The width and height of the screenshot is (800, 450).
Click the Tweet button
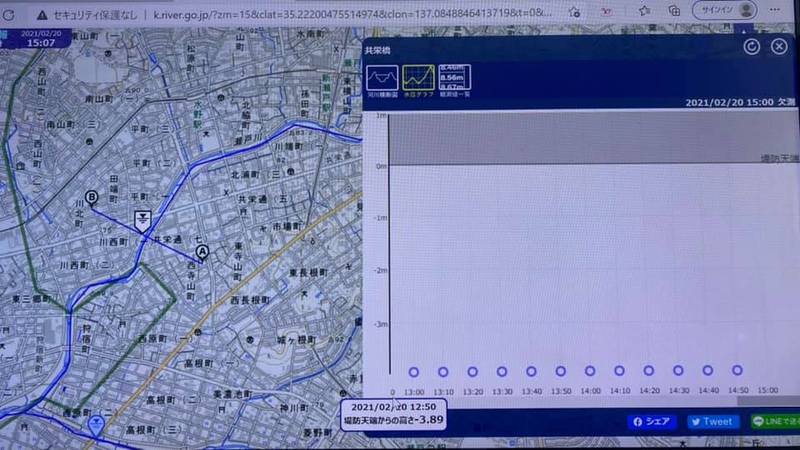713,422
